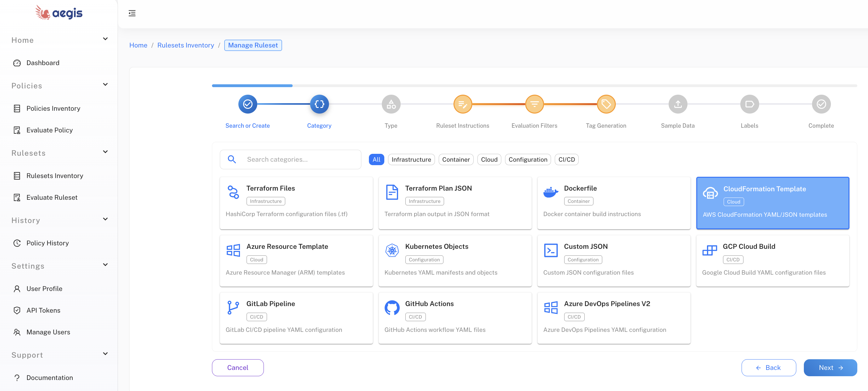
Task: Click the Cloud tag on CloudFormation Template
Action: pos(733,202)
